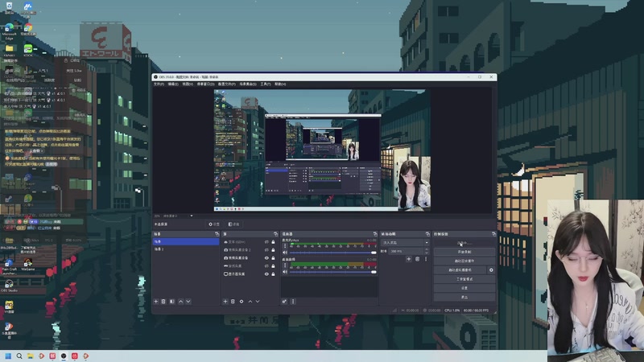Screen dimensions: 644x362
Task: Pop out the Sources dock panel
Action: click(275, 234)
